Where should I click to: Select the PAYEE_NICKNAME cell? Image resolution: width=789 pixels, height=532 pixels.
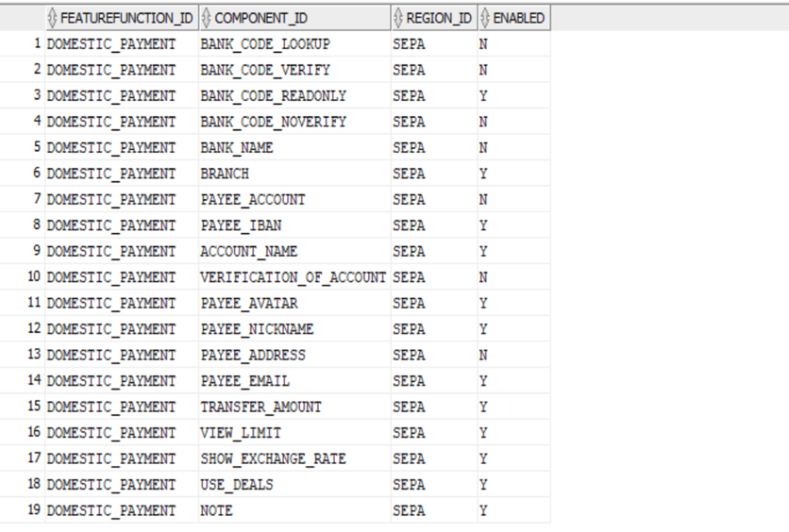[294, 329]
